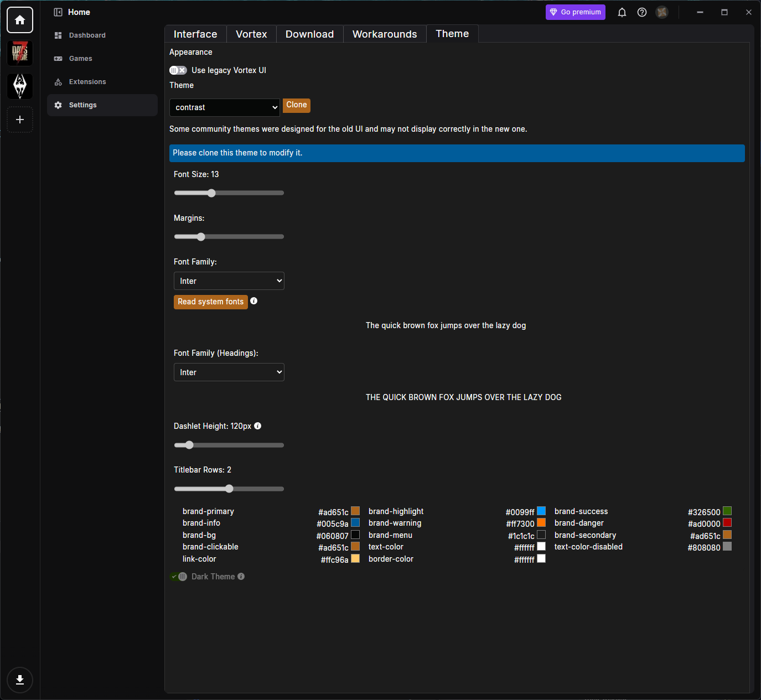This screenshot has height=700, width=761.
Task: Toggle the Dark Theme switch
Action: [178, 577]
